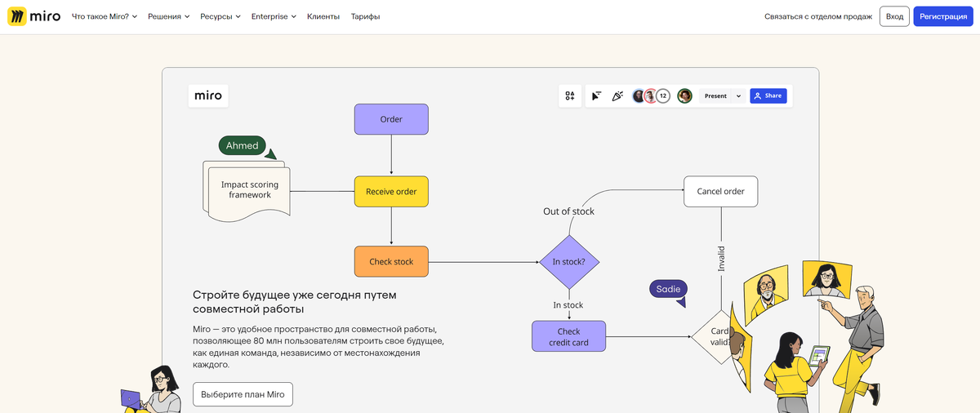
Task: Open the 'Тарифы' pricing page
Action: coord(365,16)
